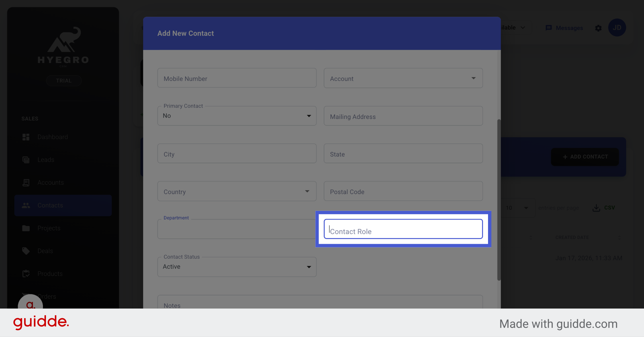Screen dimensions: 644x337
Task: Select the Contacts icon in the sidebar
Action: 26,205
